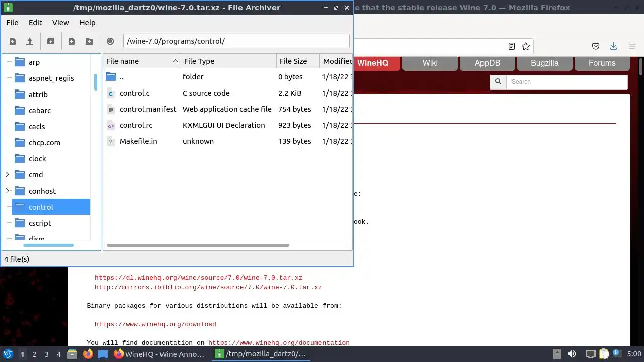This screenshot has height=362, width=644.
Task: Open the mirrors.ibiblio.org wine-7.0.tar.xz link
Action: click(208, 287)
